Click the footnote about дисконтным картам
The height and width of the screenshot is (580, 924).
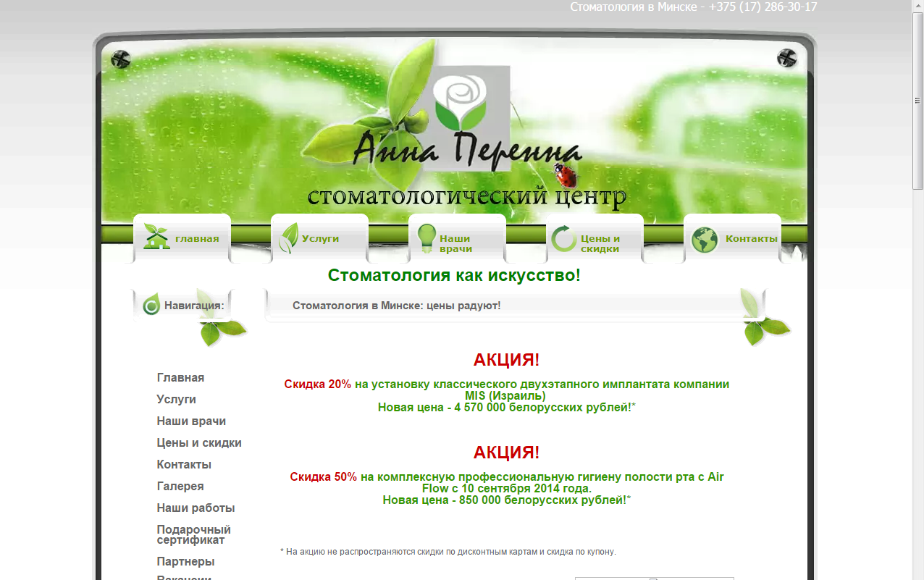(x=448, y=552)
